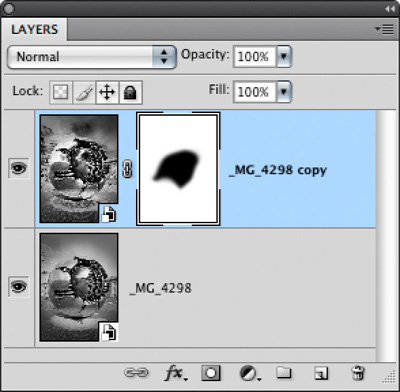Viewport: 400px width, 392px height.
Task: Lock image pixels brush icon
Action: pos(84,92)
